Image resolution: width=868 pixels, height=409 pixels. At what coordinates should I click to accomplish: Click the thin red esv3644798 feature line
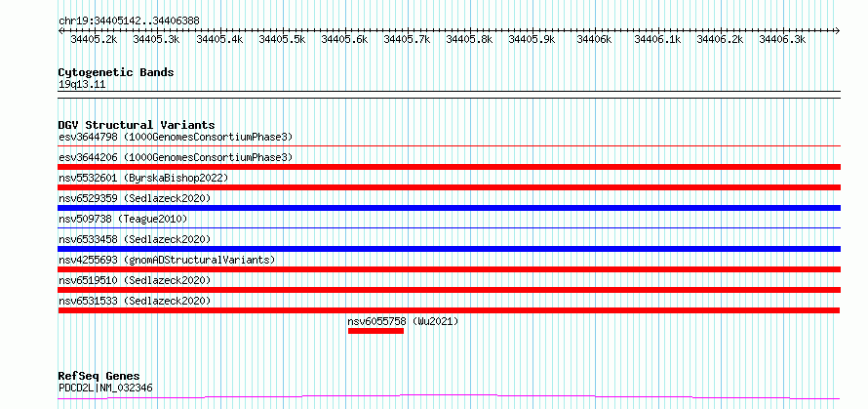click(450, 146)
